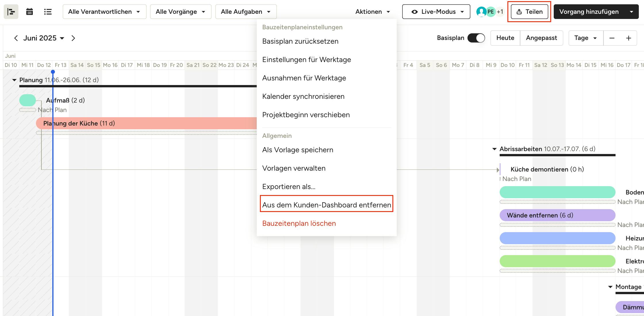
Task: Open the Live-Modus eye dropdown
Action: 436,12
